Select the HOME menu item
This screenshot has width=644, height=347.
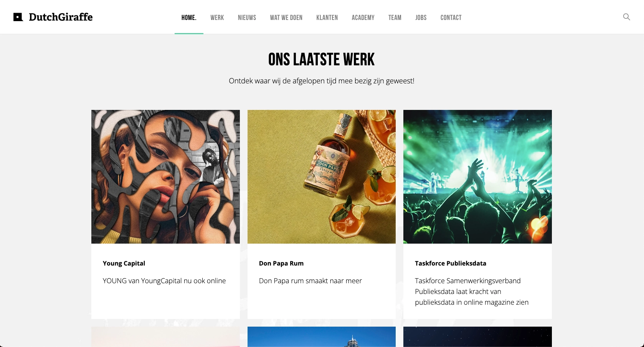[189, 18]
